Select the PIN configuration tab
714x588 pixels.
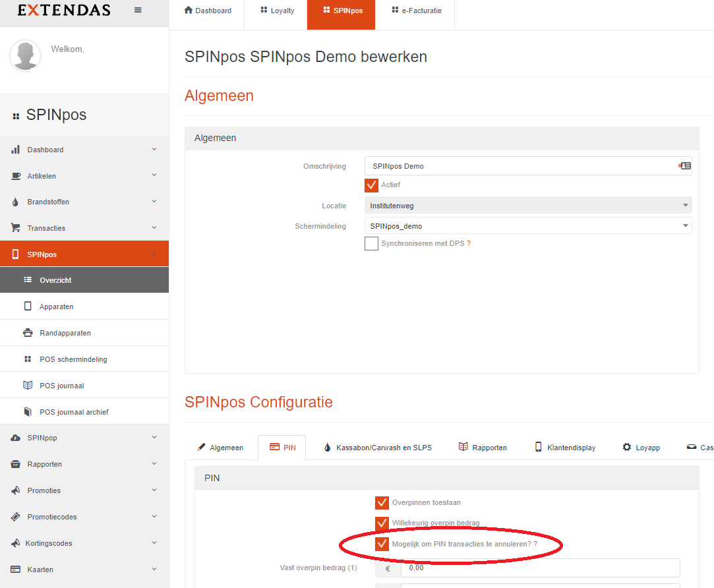coord(282,448)
